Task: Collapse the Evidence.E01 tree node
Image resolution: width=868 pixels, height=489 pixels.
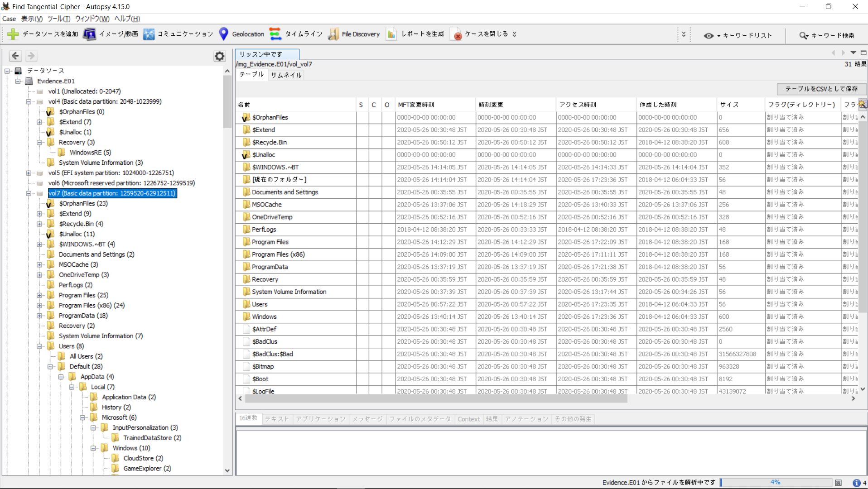Action: click(18, 81)
